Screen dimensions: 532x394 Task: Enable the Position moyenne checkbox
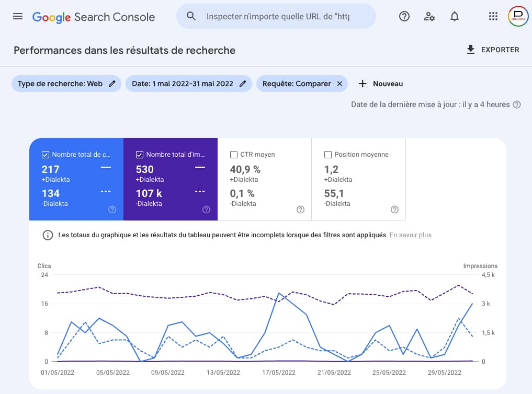point(328,155)
